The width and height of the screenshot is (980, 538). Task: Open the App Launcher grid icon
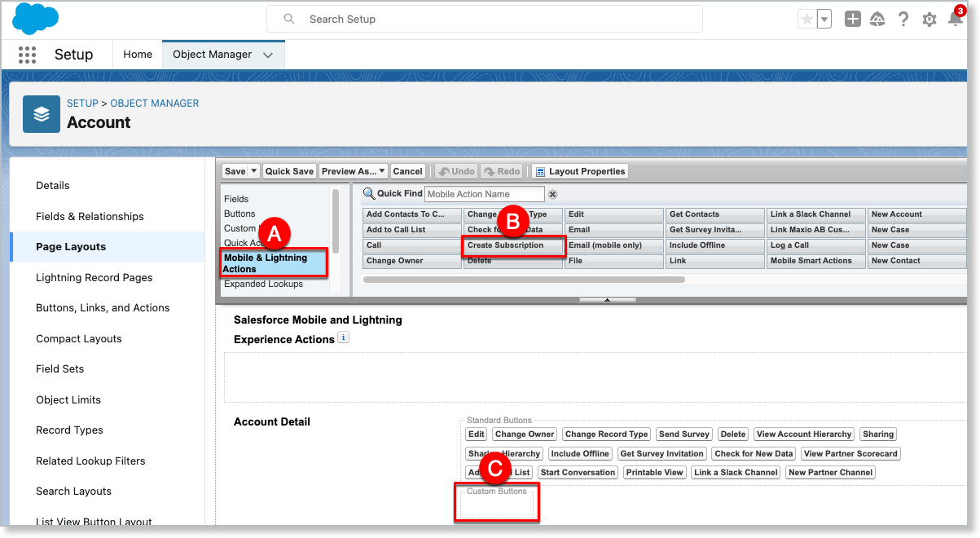coord(27,55)
